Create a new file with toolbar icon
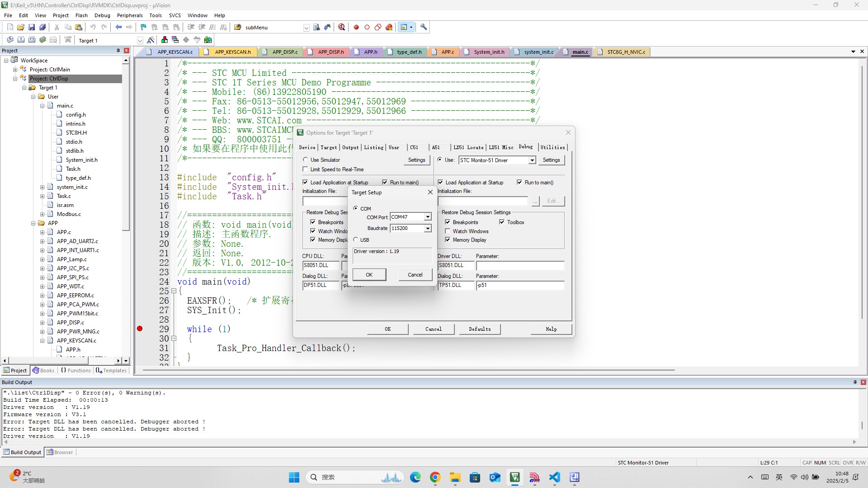 click(x=10, y=27)
